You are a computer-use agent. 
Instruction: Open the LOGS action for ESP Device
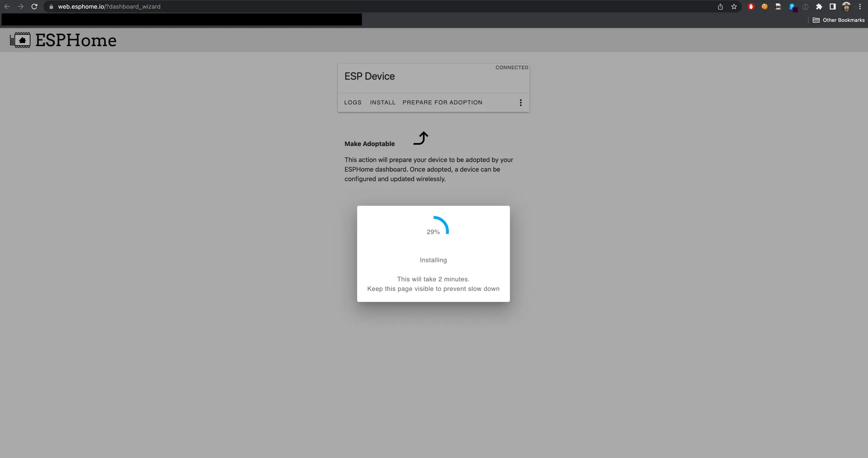tap(352, 103)
